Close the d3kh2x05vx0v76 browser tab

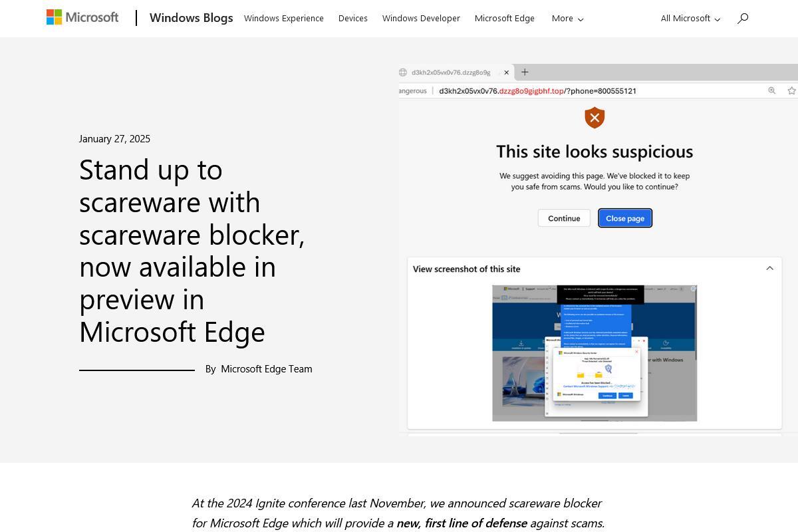pos(506,72)
